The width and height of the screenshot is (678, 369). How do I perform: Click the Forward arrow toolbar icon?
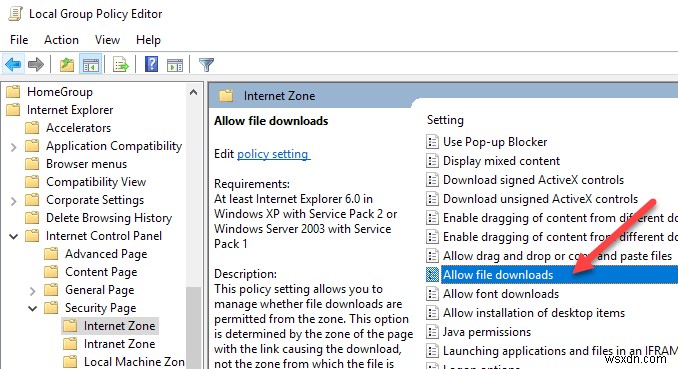(x=35, y=65)
